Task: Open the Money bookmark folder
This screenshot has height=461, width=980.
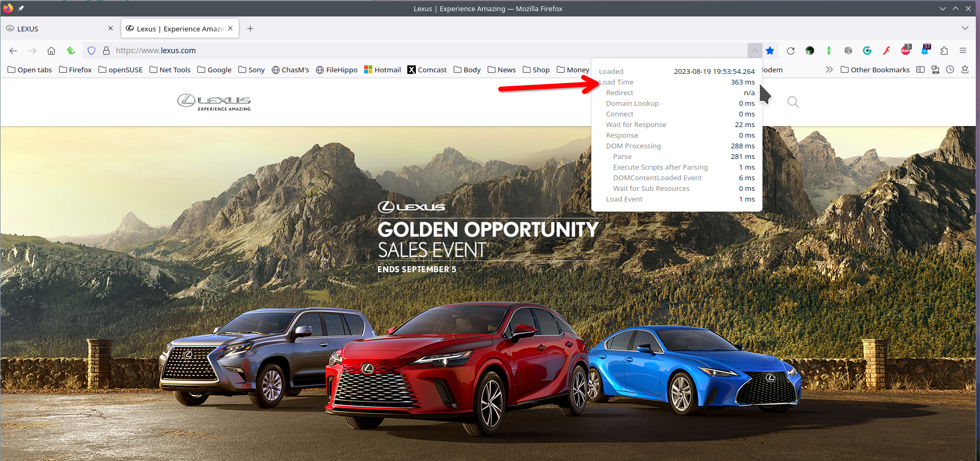Action: 573,70
